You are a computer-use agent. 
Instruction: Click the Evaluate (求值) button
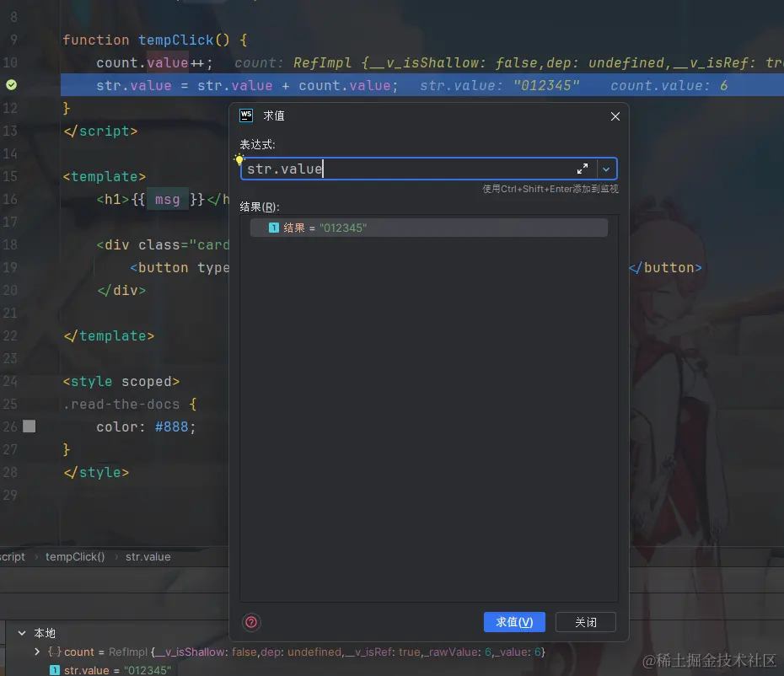(514, 622)
